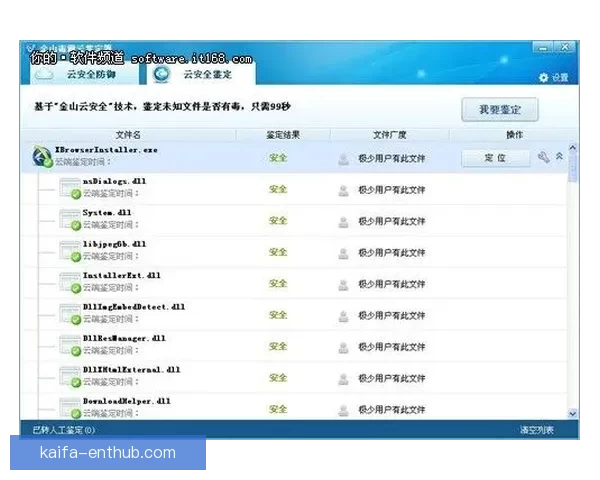Sort by 文件广度 column header

390,135
